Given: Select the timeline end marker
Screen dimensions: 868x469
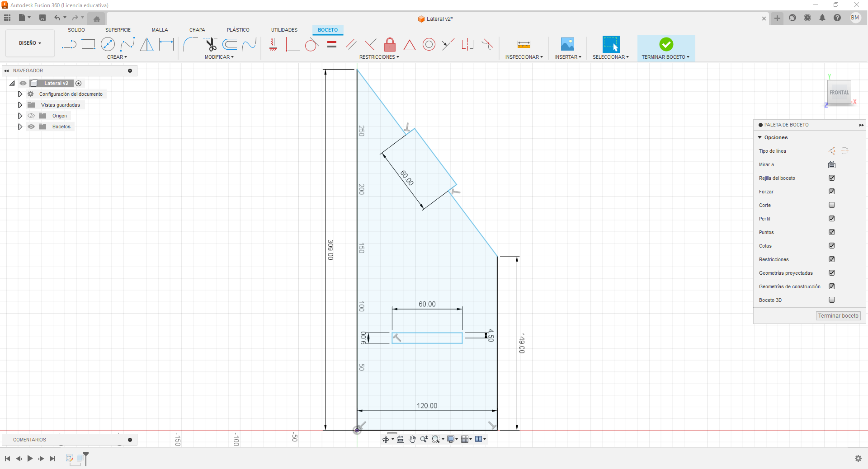Looking at the screenshot, I should (x=86, y=458).
